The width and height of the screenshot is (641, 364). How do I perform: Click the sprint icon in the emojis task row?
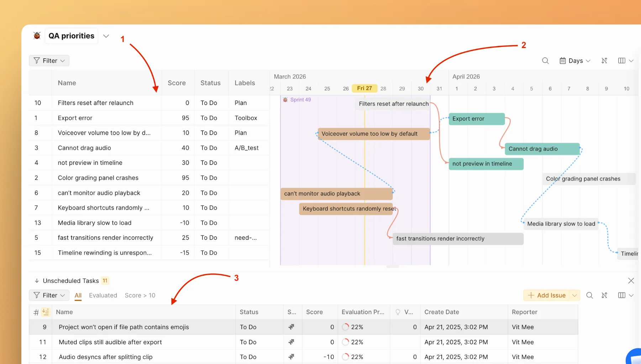(291, 327)
